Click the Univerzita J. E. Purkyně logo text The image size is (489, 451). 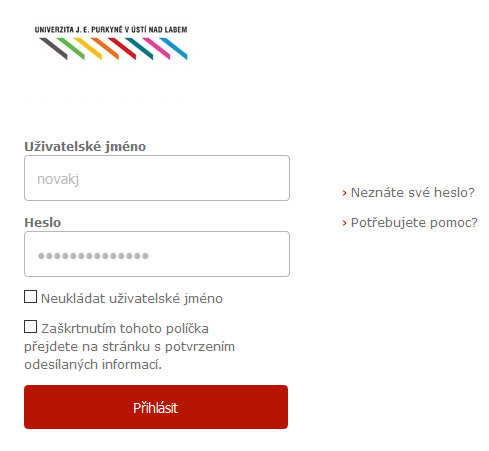(111, 30)
